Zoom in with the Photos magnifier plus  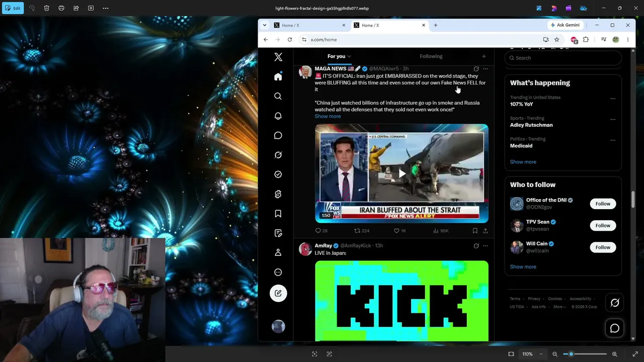[x=614, y=354]
